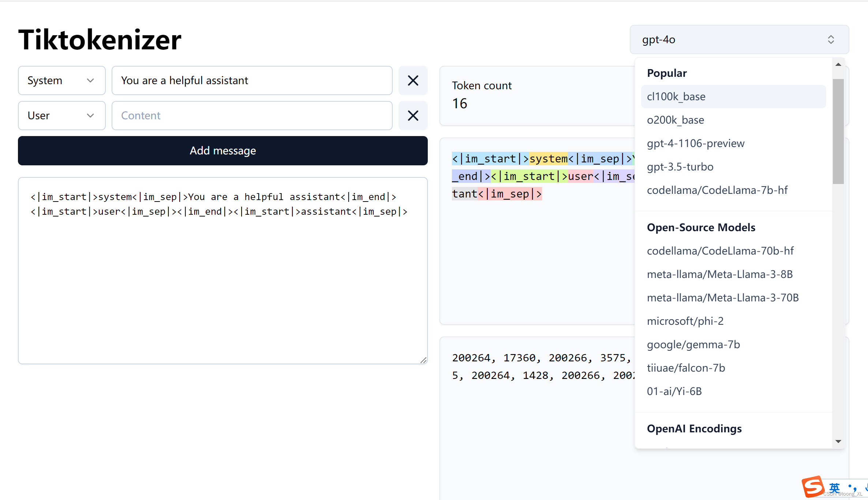Select meta-llama/Meta-Llama-3-8B model
The width and height of the screenshot is (868, 500).
coord(720,274)
